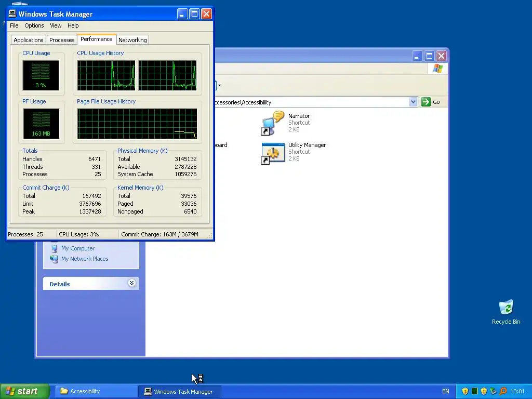Open the toolbar dropdown arrow in Explorer
This screenshot has width=532, height=399.
[x=220, y=85]
